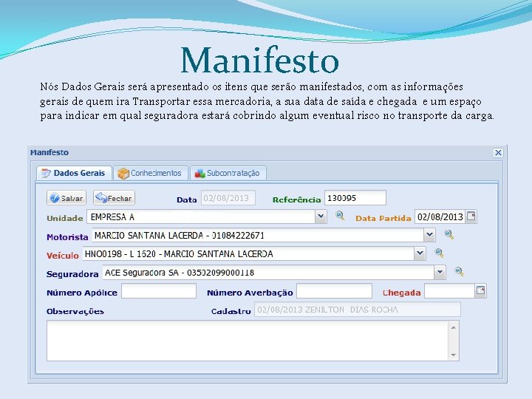Select the Seguradora combo box with ACE Seguradora

coord(274,273)
